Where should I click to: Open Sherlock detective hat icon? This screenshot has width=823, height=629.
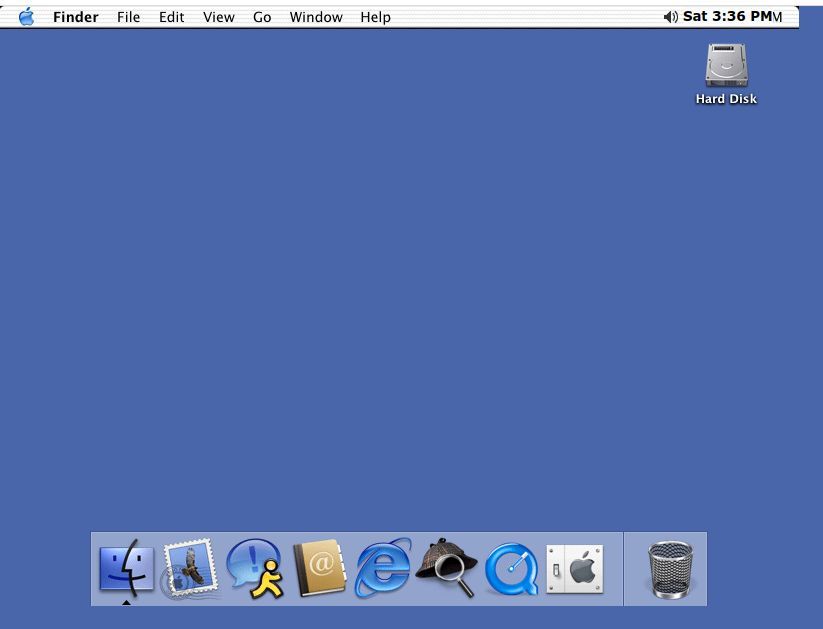[447, 568]
